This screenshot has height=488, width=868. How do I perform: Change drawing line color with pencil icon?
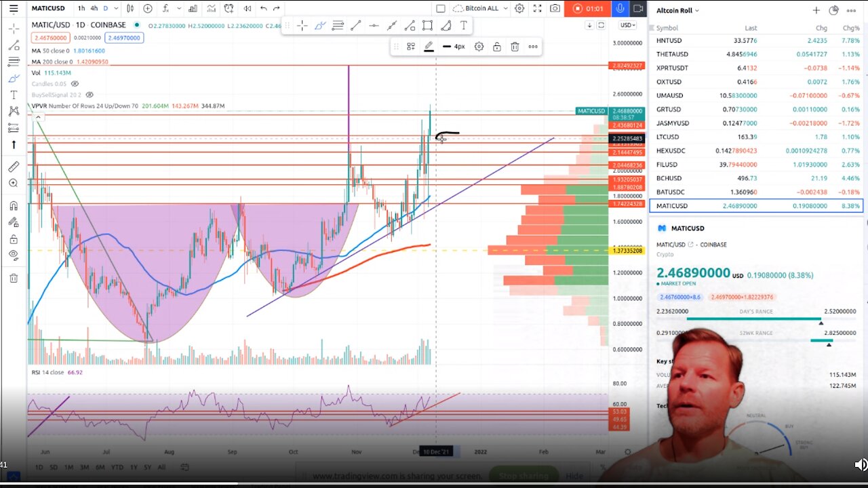pyautogui.click(x=429, y=47)
